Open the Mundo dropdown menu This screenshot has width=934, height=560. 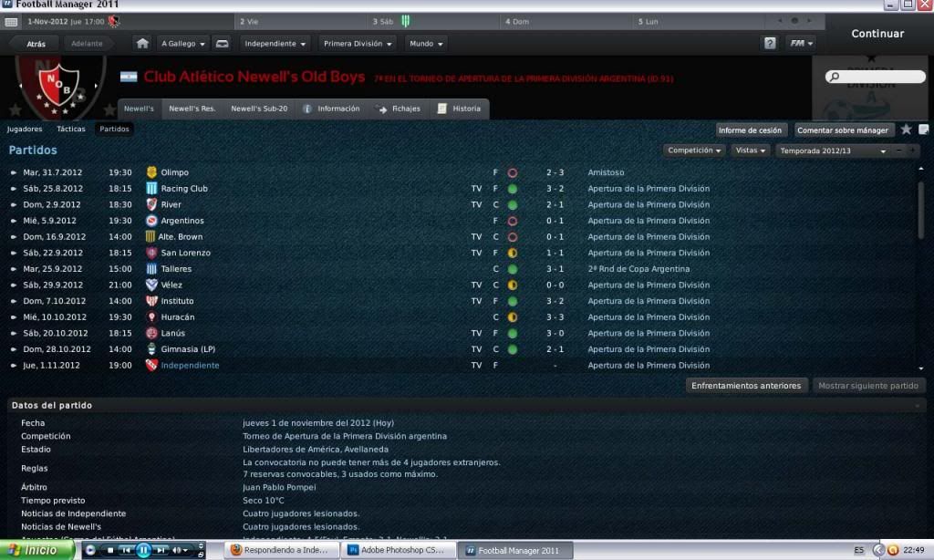[x=426, y=44]
